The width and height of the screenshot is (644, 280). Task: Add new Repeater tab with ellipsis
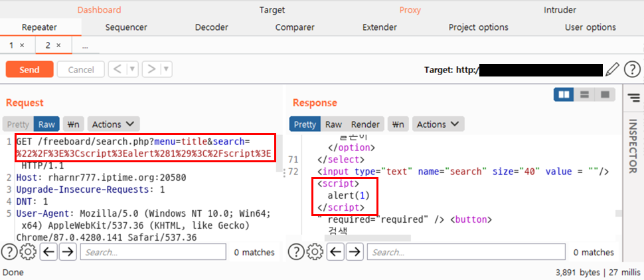[x=85, y=46]
